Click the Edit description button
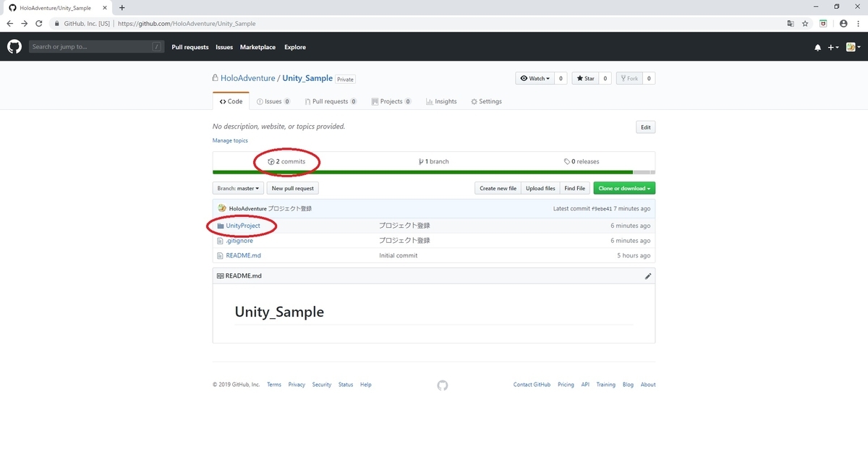 pos(645,127)
